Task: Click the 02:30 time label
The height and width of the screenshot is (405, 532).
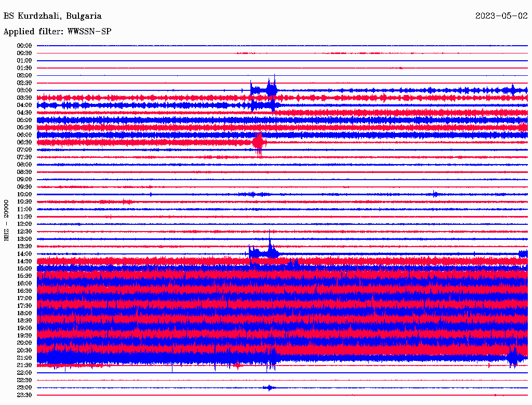Action: point(24,83)
